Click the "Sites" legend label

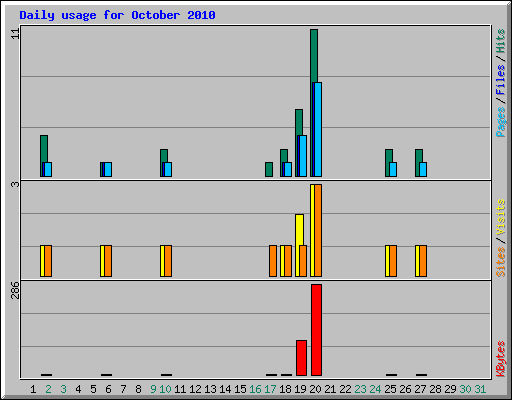501,262
